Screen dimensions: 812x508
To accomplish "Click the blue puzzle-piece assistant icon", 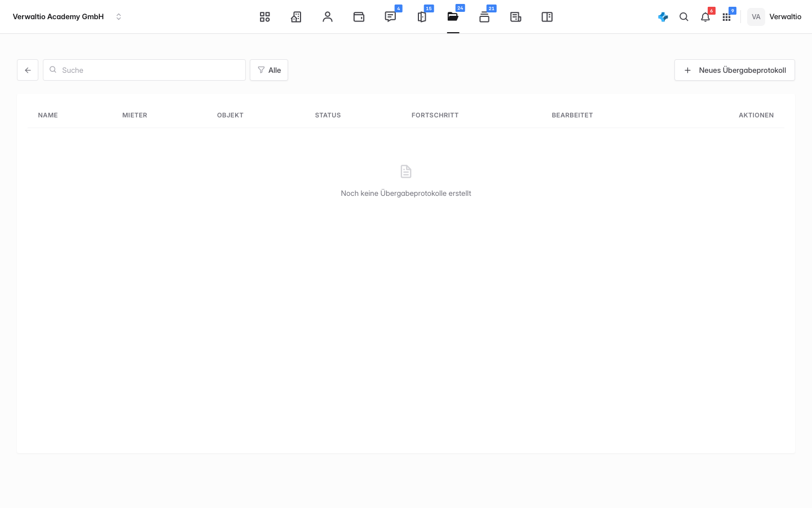I will 663,17.
